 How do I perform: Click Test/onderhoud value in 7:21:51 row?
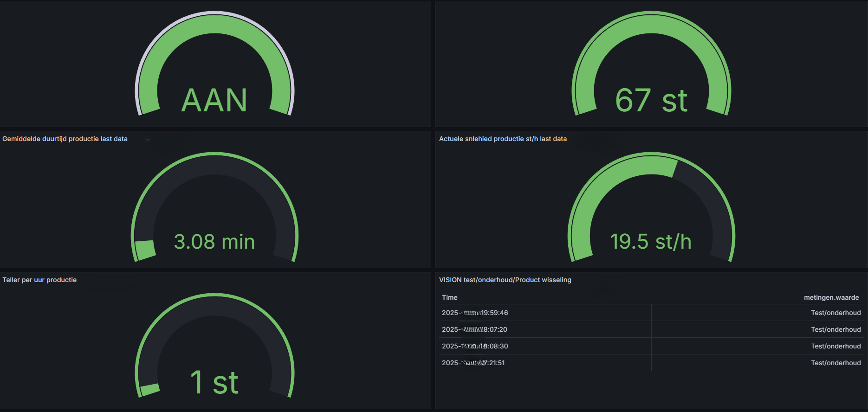point(836,363)
